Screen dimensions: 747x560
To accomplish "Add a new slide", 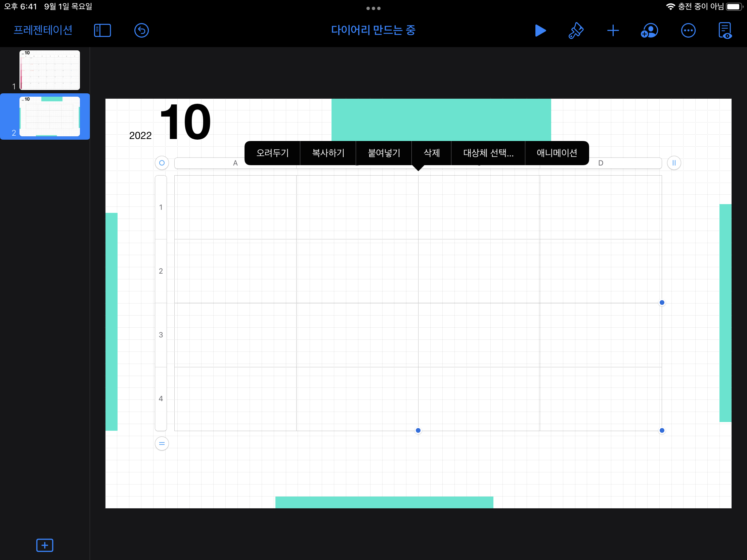I will coord(45,545).
